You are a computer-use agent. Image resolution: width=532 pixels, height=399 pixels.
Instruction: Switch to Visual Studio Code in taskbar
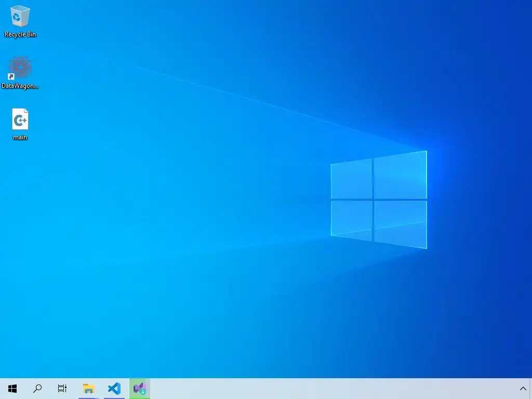click(x=114, y=389)
